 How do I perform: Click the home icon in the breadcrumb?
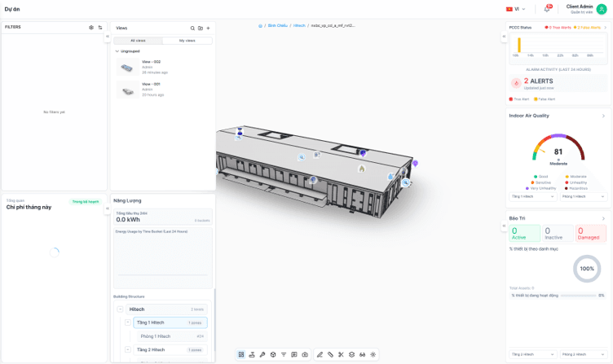pos(260,26)
